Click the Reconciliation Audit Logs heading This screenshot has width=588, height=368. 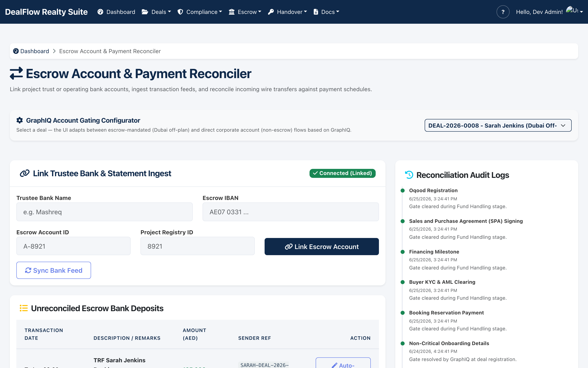coord(463,175)
